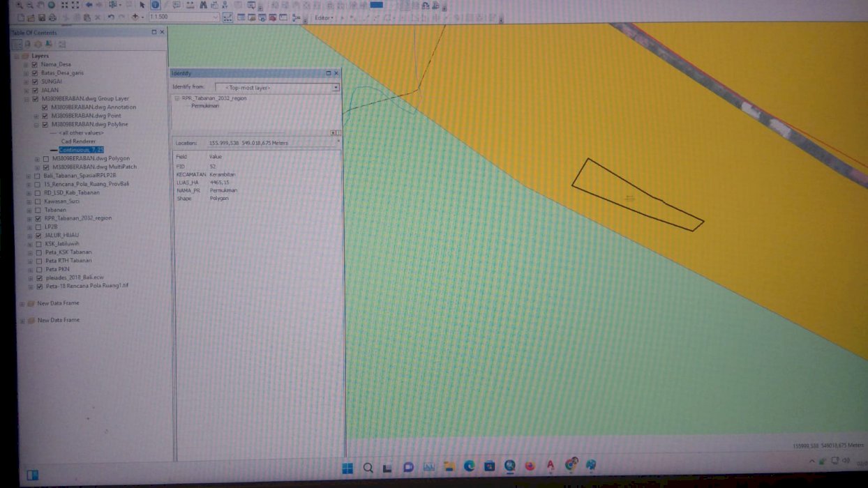Screen dimensions: 868x488
Task: Click the Zoom In tool
Action: click(20, 6)
